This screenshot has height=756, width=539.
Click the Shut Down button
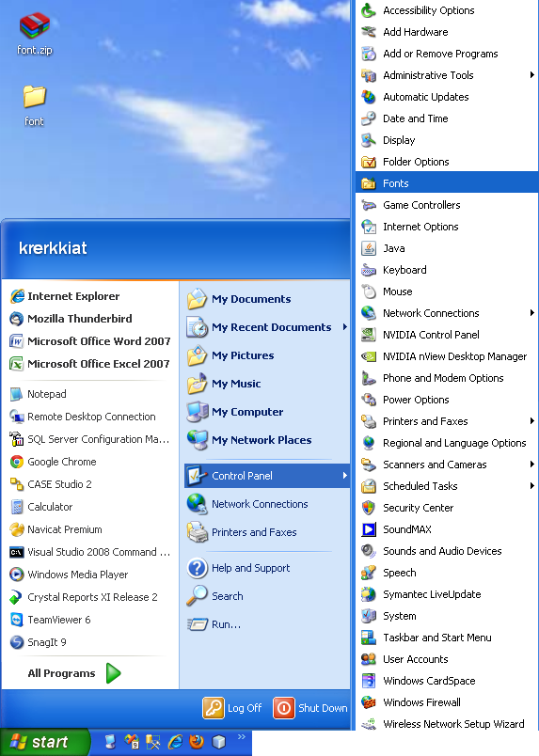click(x=309, y=708)
